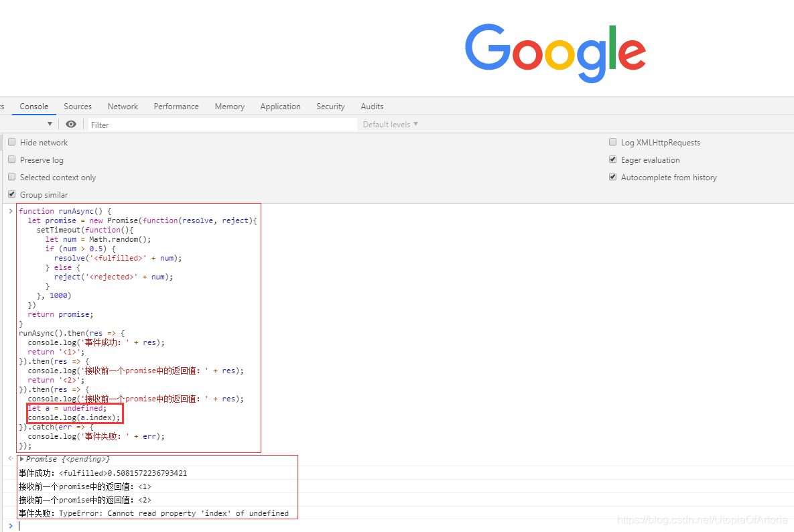Click the 'function runAsync() {' code line
The width and height of the screenshot is (794, 532).
pos(65,211)
